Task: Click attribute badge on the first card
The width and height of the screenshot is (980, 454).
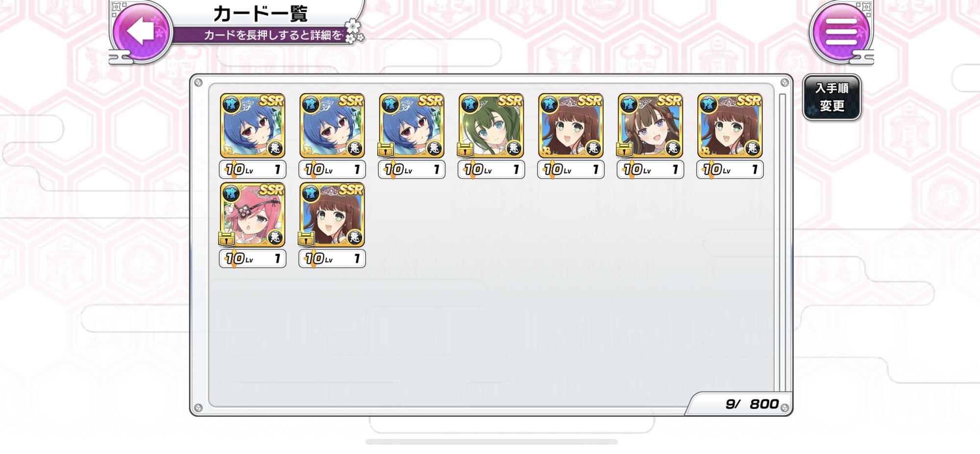Action: pos(231,104)
